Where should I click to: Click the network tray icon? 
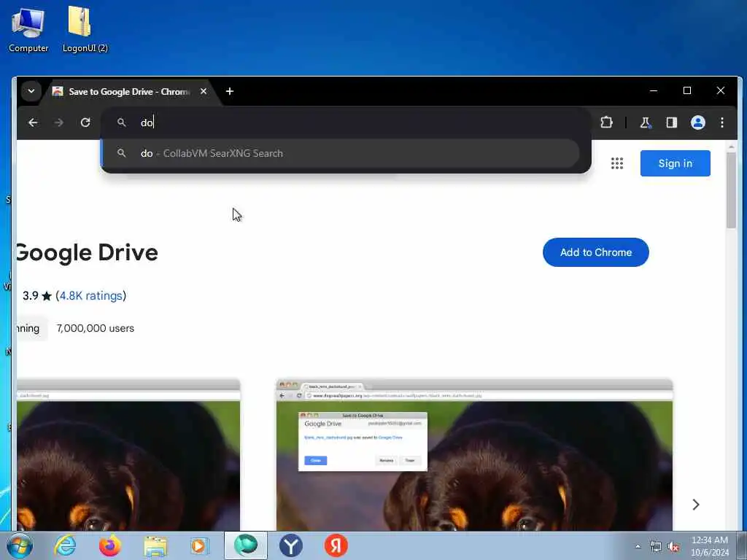click(656, 547)
